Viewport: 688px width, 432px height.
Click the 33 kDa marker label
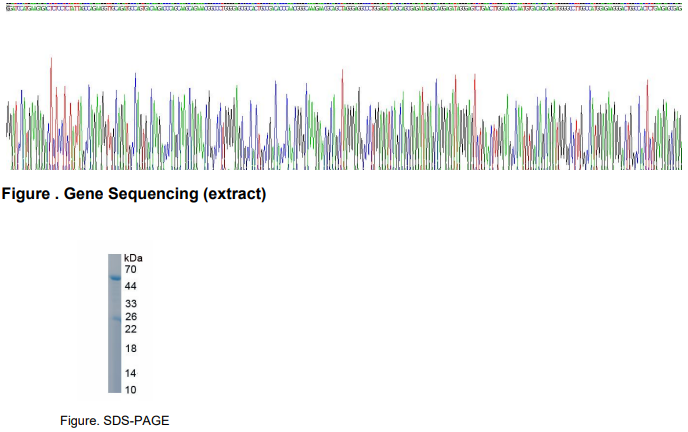click(130, 304)
